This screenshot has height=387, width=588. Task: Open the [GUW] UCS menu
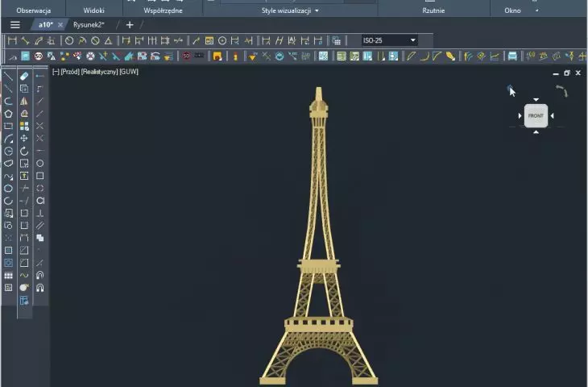[129, 72]
